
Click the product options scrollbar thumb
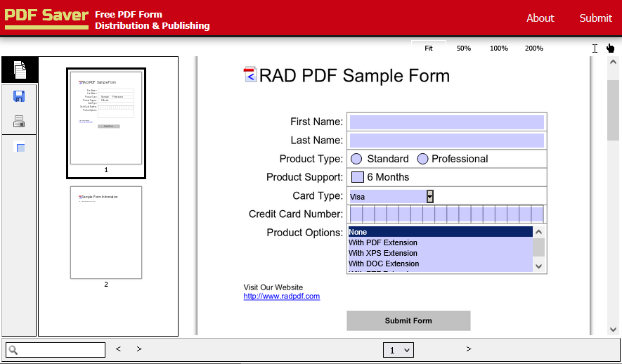pos(538,247)
